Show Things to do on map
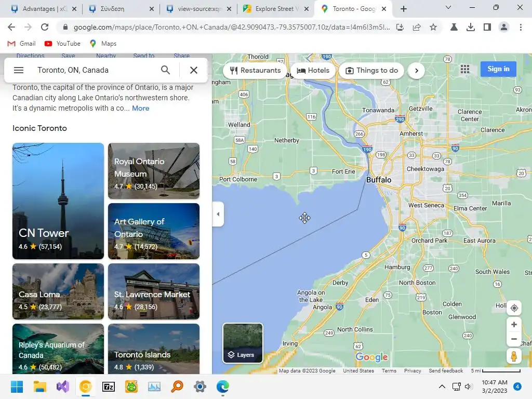Screen dimensions: 532x399 tap(371, 71)
